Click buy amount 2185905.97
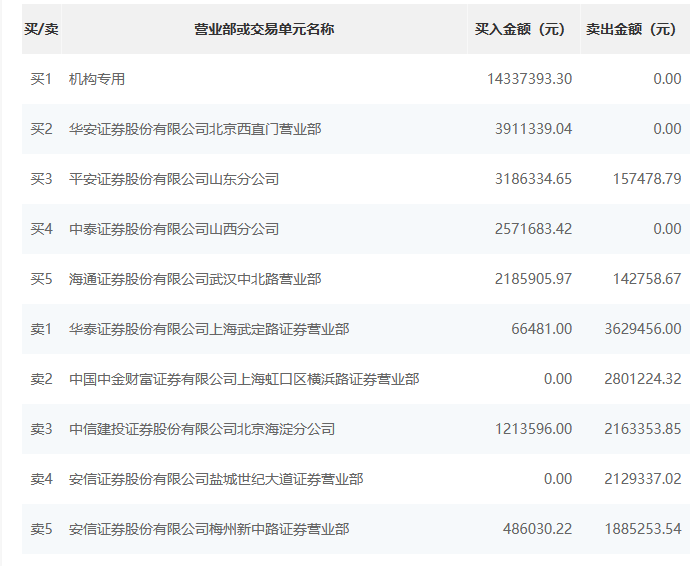This screenshot has height=566, width=698. pos(533,279)
